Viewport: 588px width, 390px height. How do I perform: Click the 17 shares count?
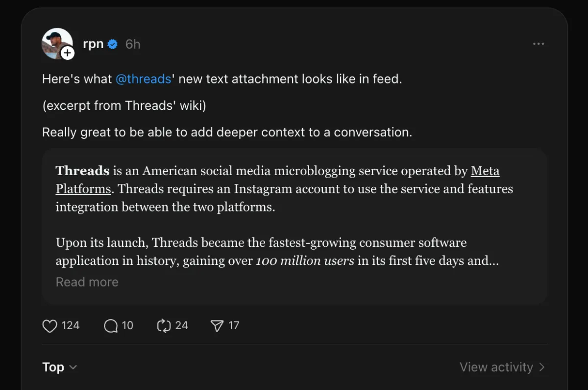(x=233, y=325)
